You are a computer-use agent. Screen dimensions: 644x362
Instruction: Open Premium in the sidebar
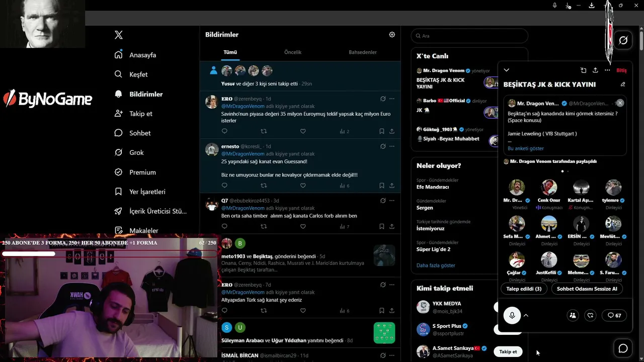135,172
